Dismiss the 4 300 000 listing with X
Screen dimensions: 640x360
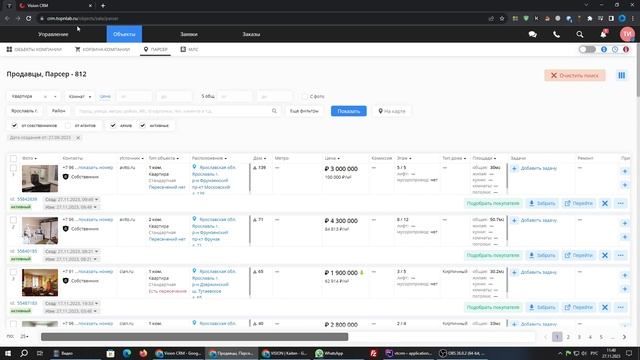click(605, 255)
